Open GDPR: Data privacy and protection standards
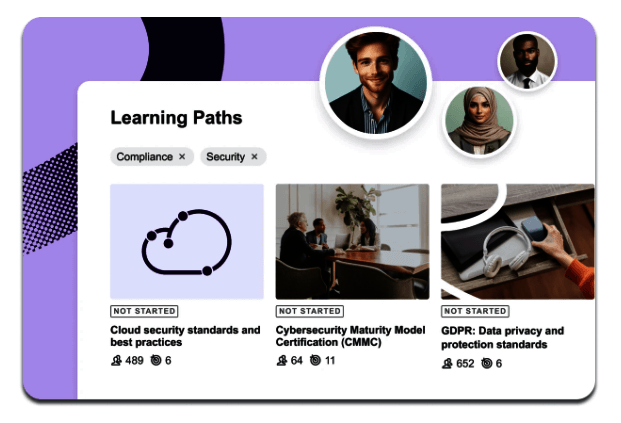The width and height of the screenshot is (621, 423). click(503, 337)
